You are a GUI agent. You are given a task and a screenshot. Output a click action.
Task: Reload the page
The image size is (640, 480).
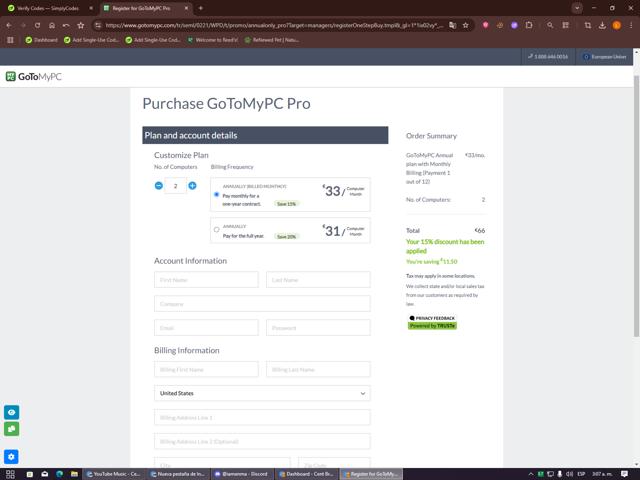tap(37, 25)
